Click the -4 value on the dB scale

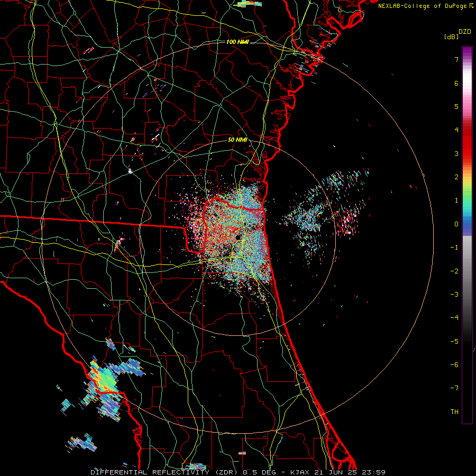point(454,318)
